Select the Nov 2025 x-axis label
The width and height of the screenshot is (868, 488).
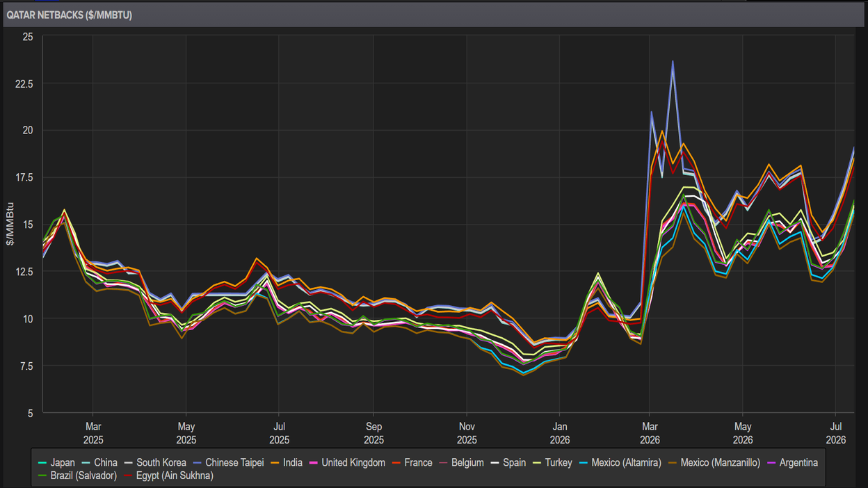467,433
